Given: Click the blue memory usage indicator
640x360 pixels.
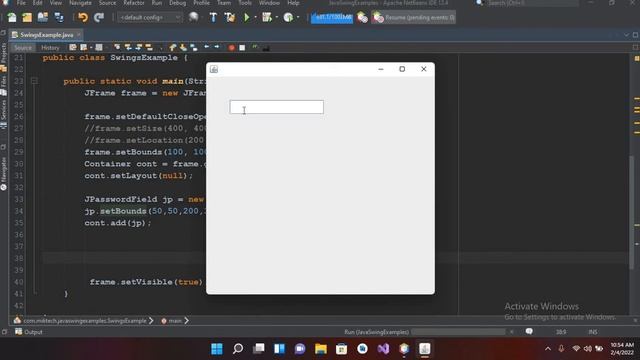Looking at the screenshot, I should tap(332, 18).
